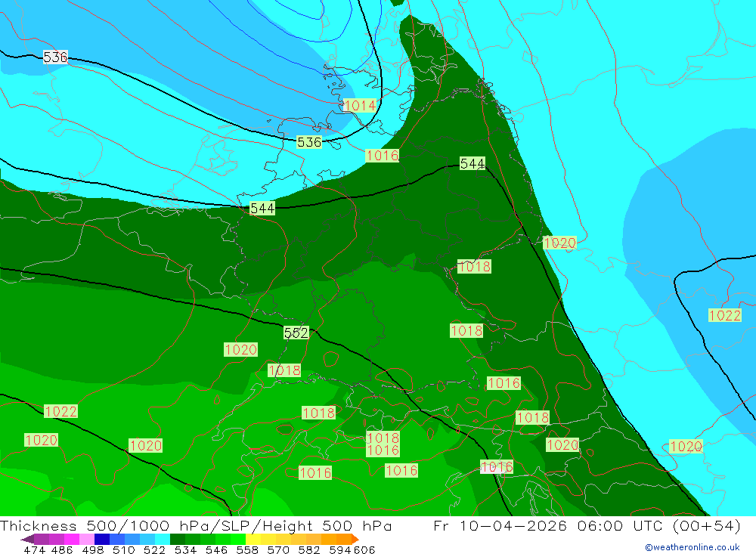Image resolution: width=756 pixels, height=554 pixels.
Task: Pick the light pink legend swatch
Action: coord(87,539)
